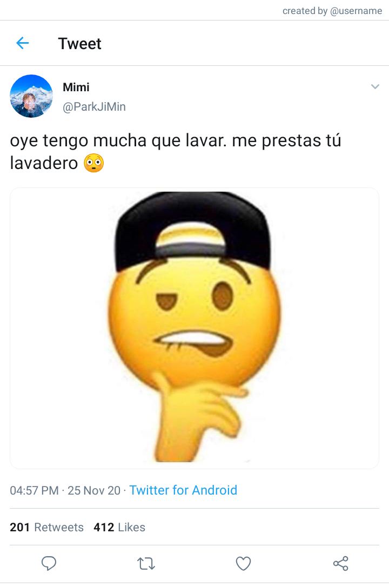Expand the tweet options chevron
The image size is (389, 588).
[x=375, y=86]
